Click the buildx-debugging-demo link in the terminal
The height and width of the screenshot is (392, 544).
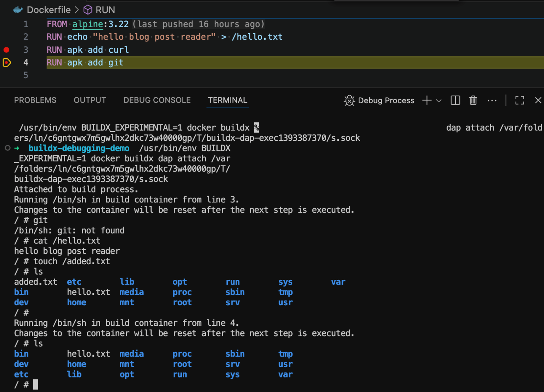79,148
